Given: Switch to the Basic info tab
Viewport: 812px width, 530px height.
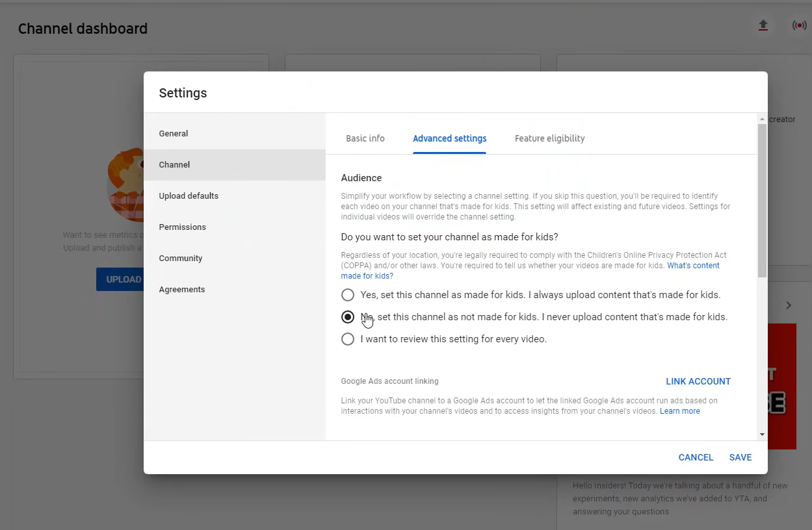Looking at the screenshot, I should click(x=365, y=138).
